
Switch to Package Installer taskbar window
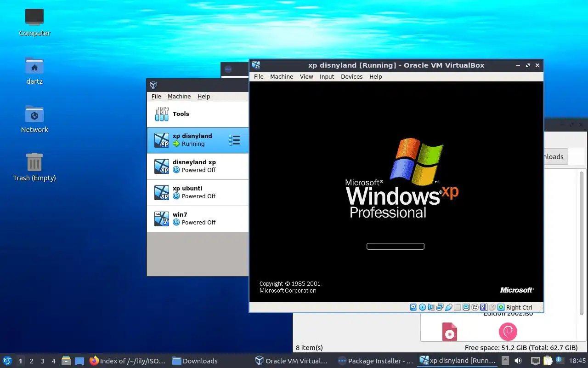click(375, 361)
